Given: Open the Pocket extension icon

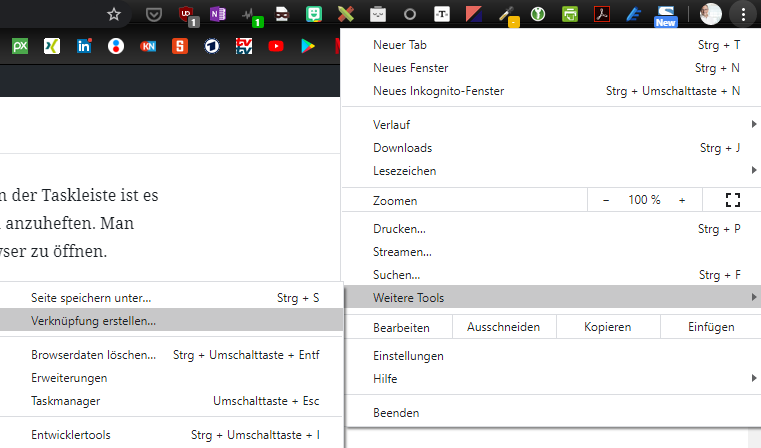Looking at the screenshot, I should (154, 15).
